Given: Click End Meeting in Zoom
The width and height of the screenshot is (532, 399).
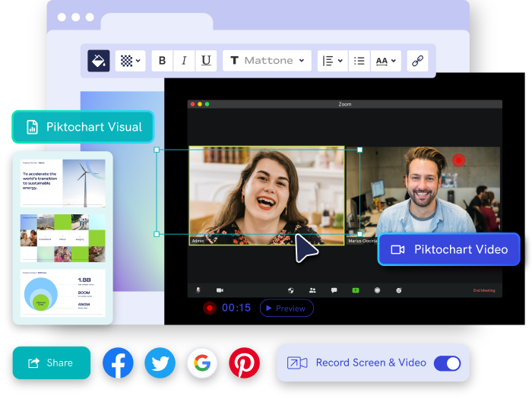Looking at the screenshot, I should [484, 290].
